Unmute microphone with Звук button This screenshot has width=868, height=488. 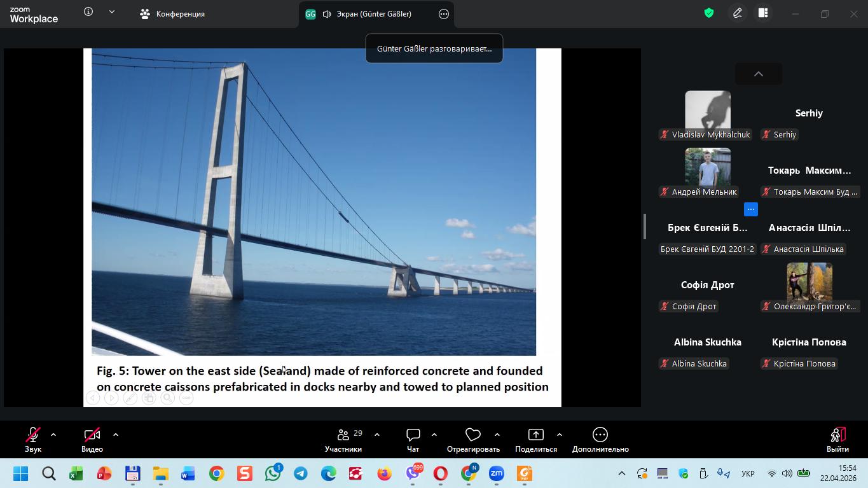[x=33, y=435]
